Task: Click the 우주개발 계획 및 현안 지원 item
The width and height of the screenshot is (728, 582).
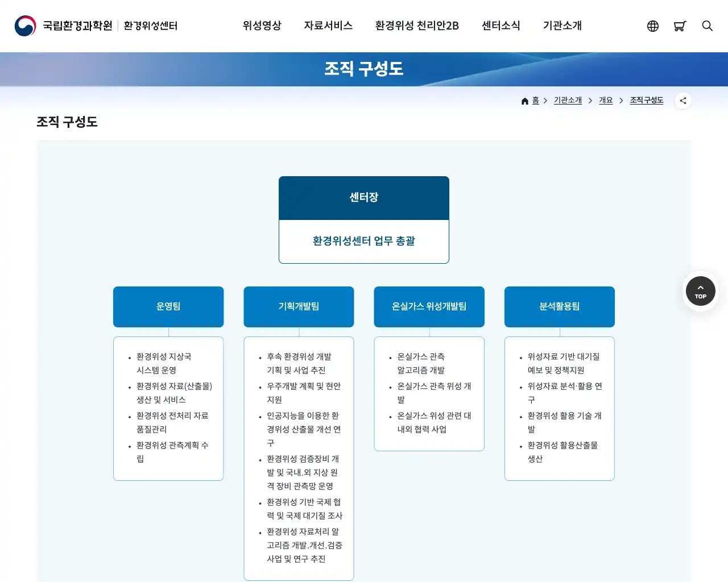Action: click(304, 393)
